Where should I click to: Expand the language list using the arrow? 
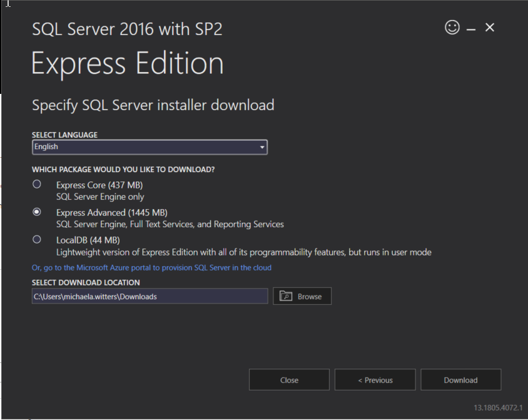(x=262, y=147)
